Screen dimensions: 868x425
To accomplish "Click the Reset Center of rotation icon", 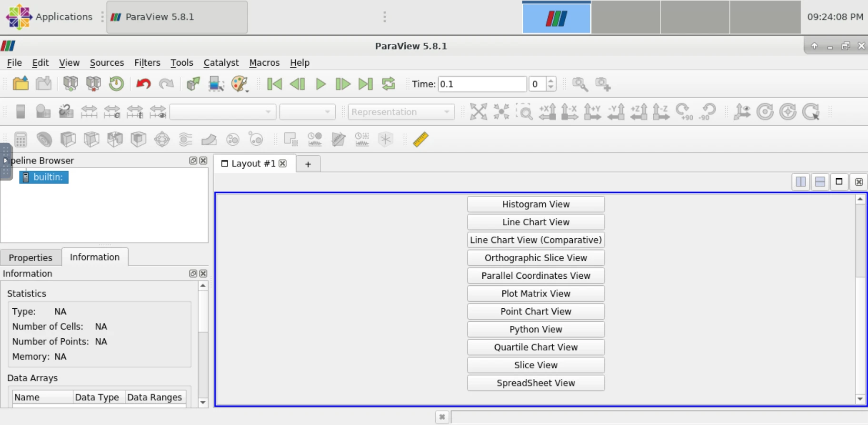I will coord(788,111).
